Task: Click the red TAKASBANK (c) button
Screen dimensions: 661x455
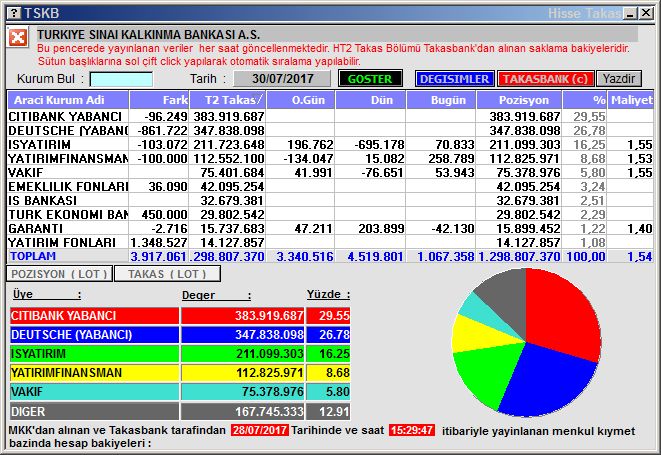Action: [545, 79]
